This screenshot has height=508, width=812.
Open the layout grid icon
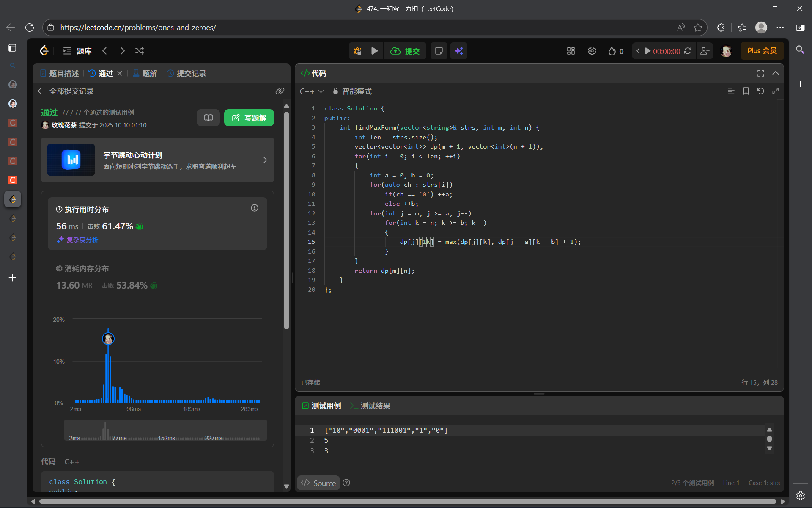coord(571,51)
